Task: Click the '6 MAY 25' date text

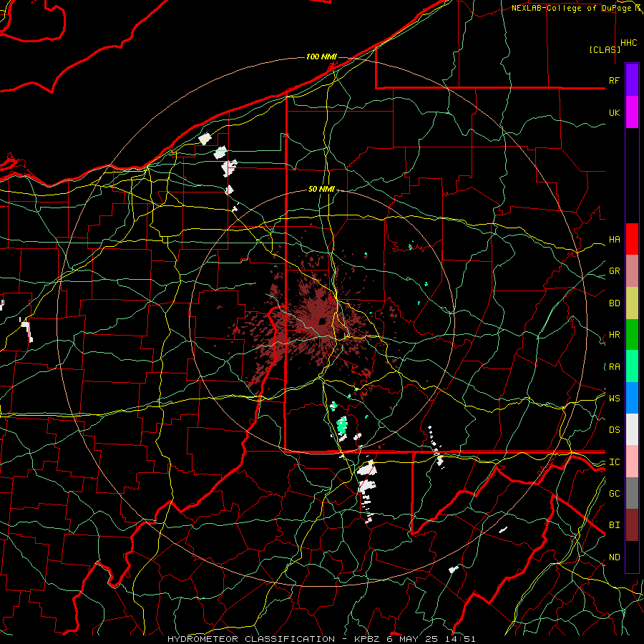Action: (412, 639)
